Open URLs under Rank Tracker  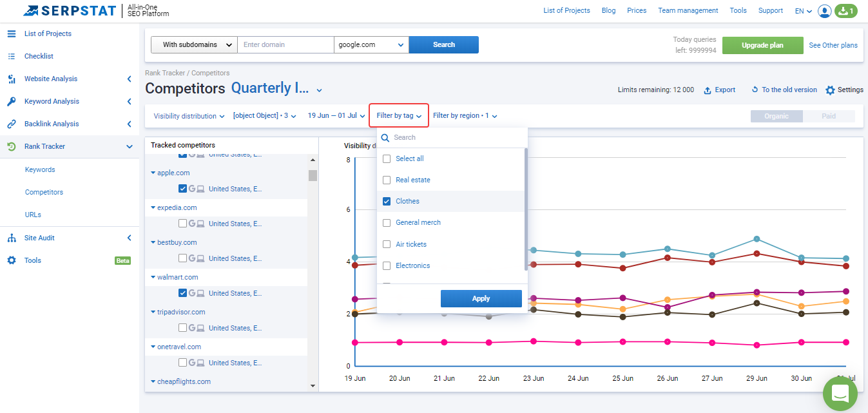33,215
